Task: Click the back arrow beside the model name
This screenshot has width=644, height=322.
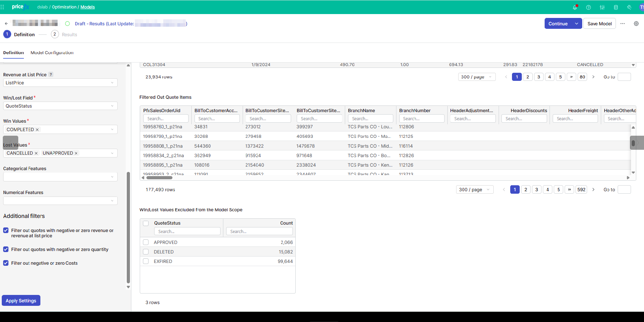Action: [6, 24]
